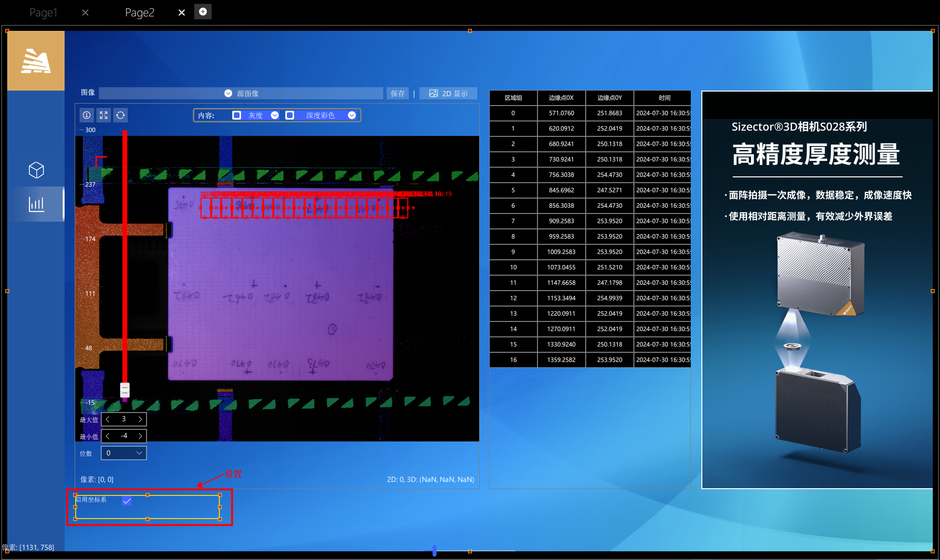Image resolution: width=940 pixels, height=560 pixels.
Task: Increase the 最小值 value
Action: pyautogui.click(x=140, y=436)
